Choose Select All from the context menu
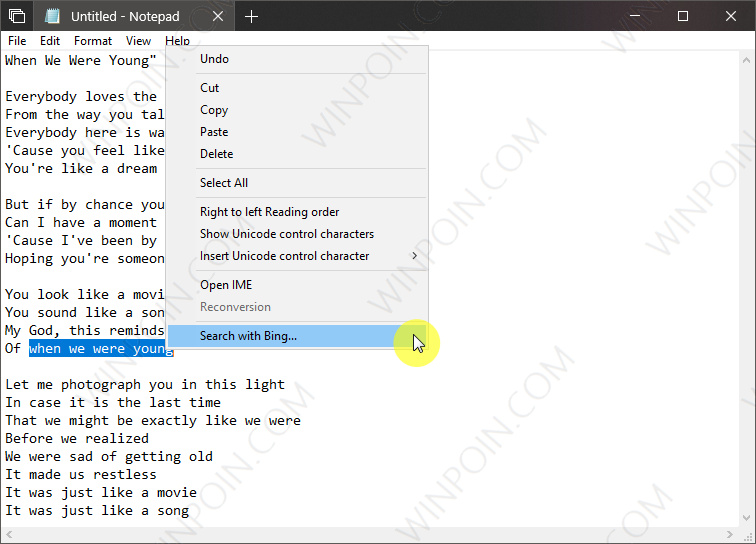 pyautogui.click(x=297, y=183)
